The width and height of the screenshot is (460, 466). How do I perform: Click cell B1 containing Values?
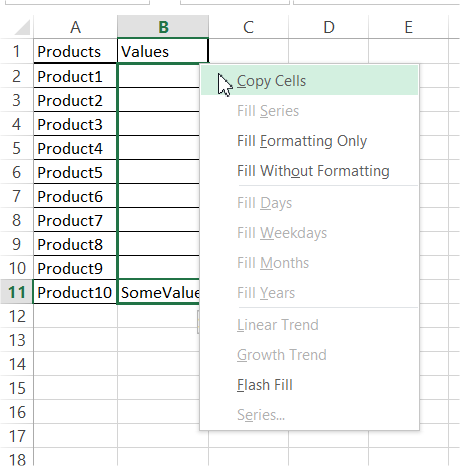point(163,51)
